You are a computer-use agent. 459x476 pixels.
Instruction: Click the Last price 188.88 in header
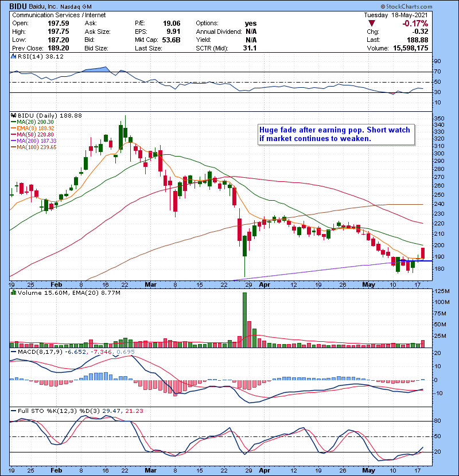click(x=417, y=40)
